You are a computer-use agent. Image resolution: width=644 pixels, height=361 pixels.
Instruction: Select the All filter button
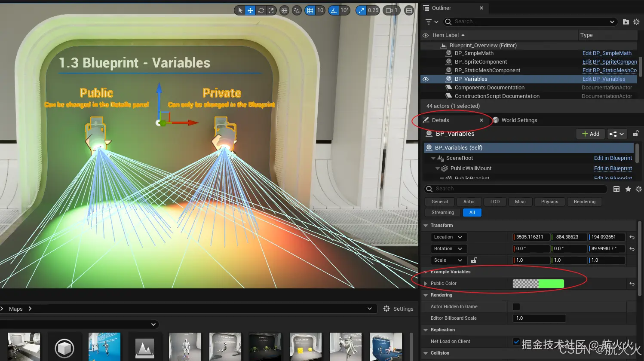point(472,213)
